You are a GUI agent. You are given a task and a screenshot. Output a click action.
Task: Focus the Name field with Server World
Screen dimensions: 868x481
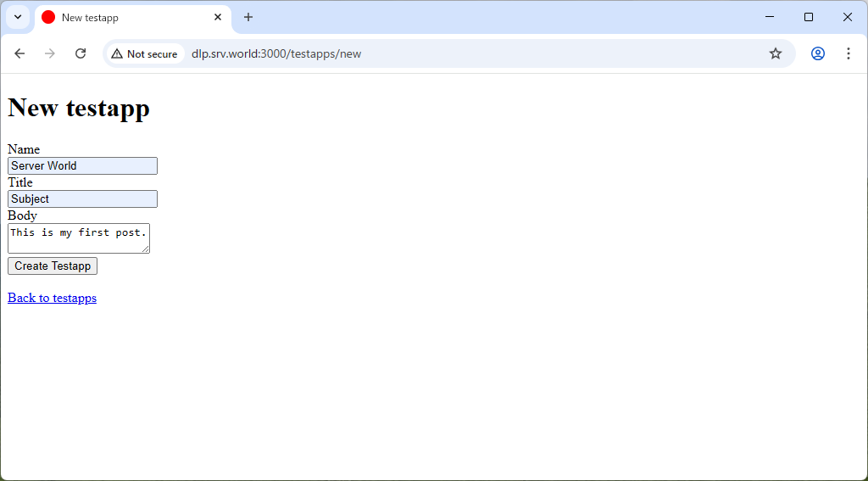[x=82, y=165]
